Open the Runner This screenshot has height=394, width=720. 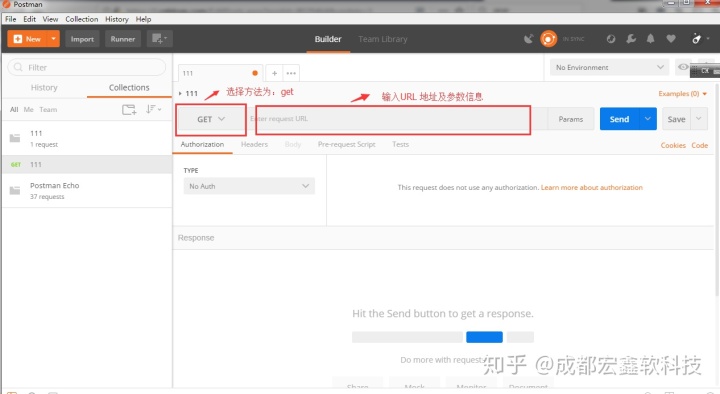[123, 39]
